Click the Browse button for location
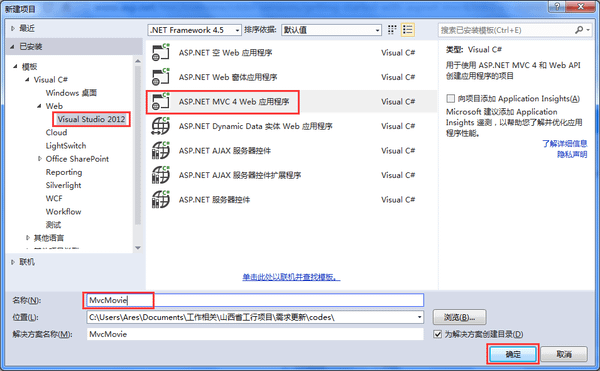 coord(460,317)
